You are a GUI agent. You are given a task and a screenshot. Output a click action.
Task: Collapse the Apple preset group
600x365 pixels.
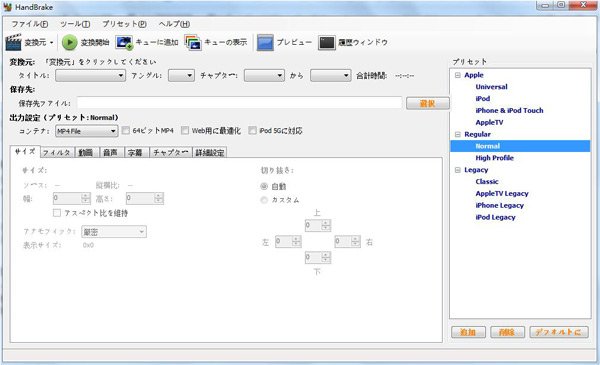pos(458,75)
